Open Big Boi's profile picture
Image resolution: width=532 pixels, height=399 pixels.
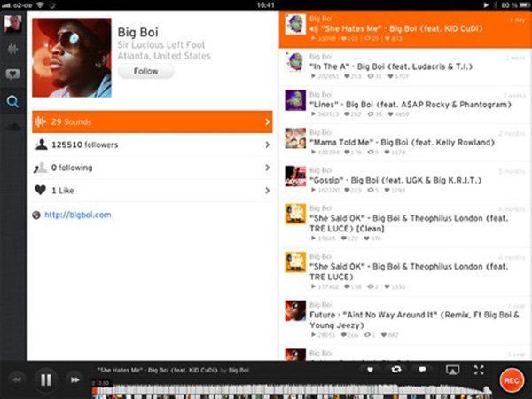72,58
